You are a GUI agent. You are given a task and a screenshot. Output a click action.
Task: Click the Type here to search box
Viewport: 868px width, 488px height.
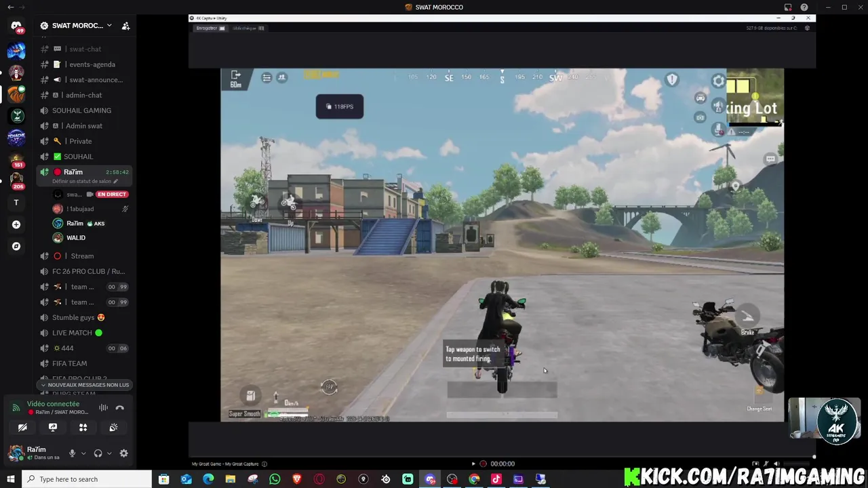click(x=87, y=479)
